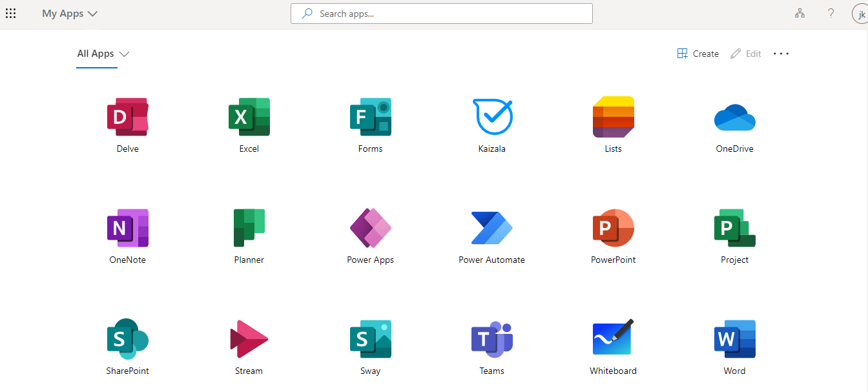The height and width of the screenshot is (392, 868).
Task: Open the Power Automate app icon
Action: click(491, 229)
